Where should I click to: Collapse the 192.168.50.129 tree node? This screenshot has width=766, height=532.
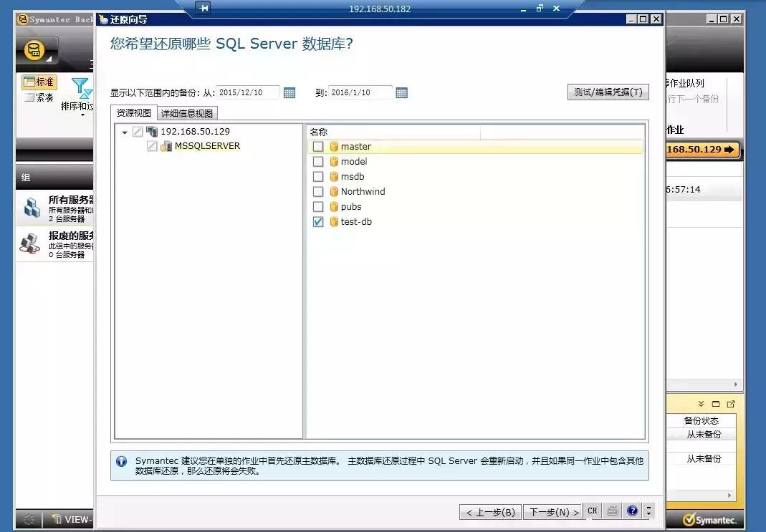[125, 132]
